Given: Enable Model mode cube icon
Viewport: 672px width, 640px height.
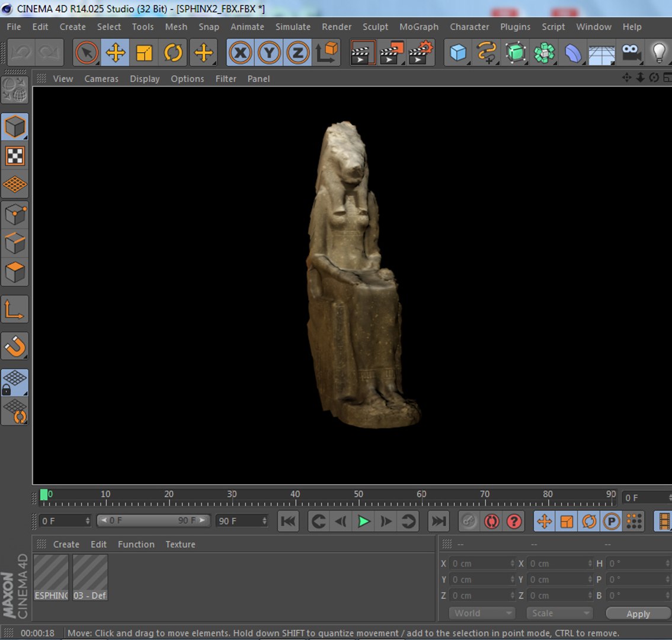Looking at the screenshot, I should click(x=15, y=127).
